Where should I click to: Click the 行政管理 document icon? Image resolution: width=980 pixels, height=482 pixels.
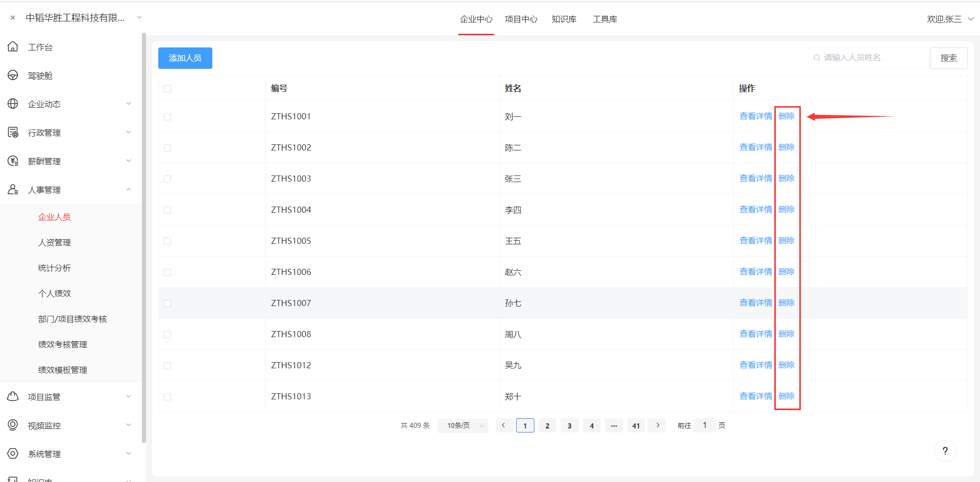click(13, 133)
